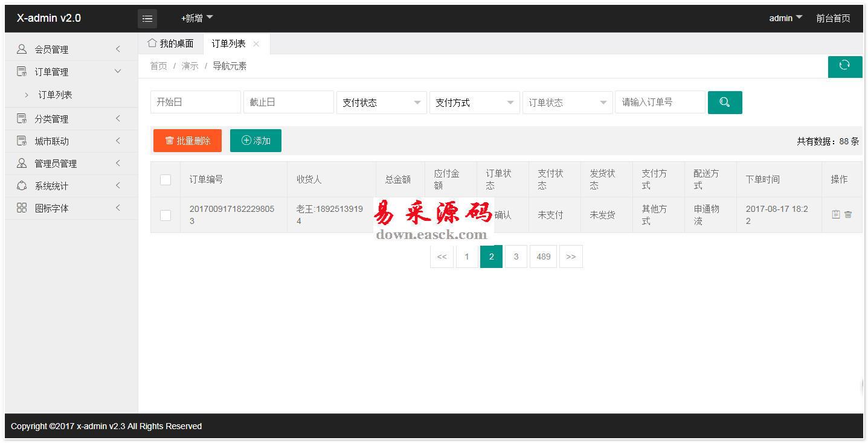The width and height of the screenshot is (868, 443).
Task: Click the 图标字体 grid icon in sidebar
Action: (x=22, y=208)
